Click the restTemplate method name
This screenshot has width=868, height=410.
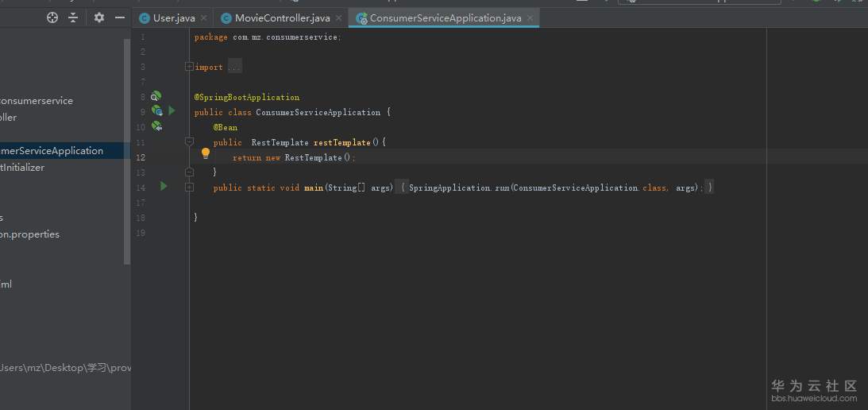pos(342,142)
